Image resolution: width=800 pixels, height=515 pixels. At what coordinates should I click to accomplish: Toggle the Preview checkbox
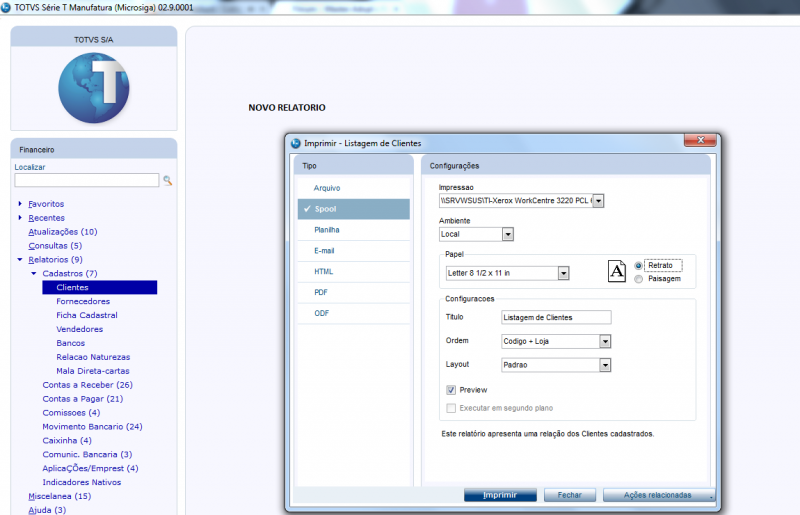pyautogui.click(x=451, y=390)
